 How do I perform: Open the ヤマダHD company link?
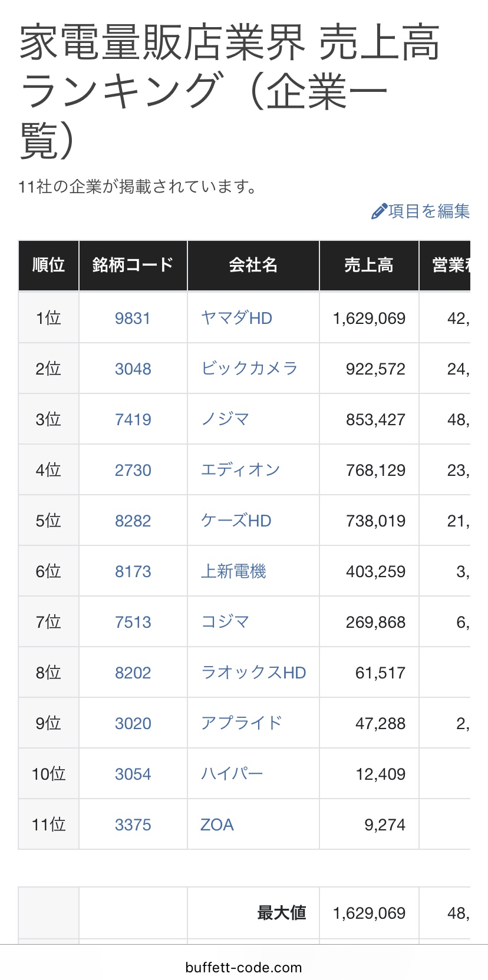236,318
